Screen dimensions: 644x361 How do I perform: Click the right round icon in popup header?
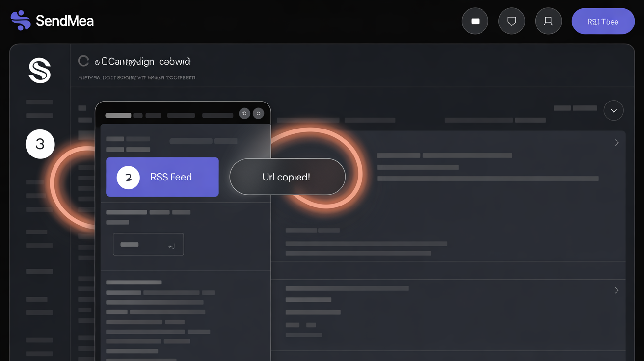[x=258, y=113]
